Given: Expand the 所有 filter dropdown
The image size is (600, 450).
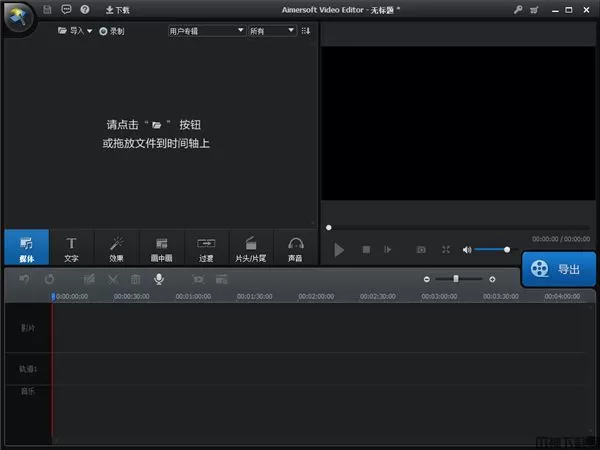Looking at the screenshot, I should click(272, 31).
